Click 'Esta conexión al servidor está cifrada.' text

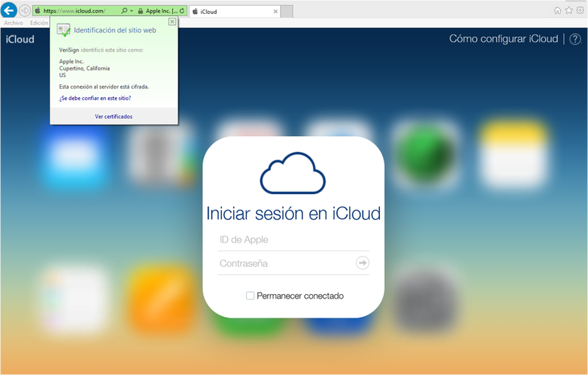[x=104, y=87]
